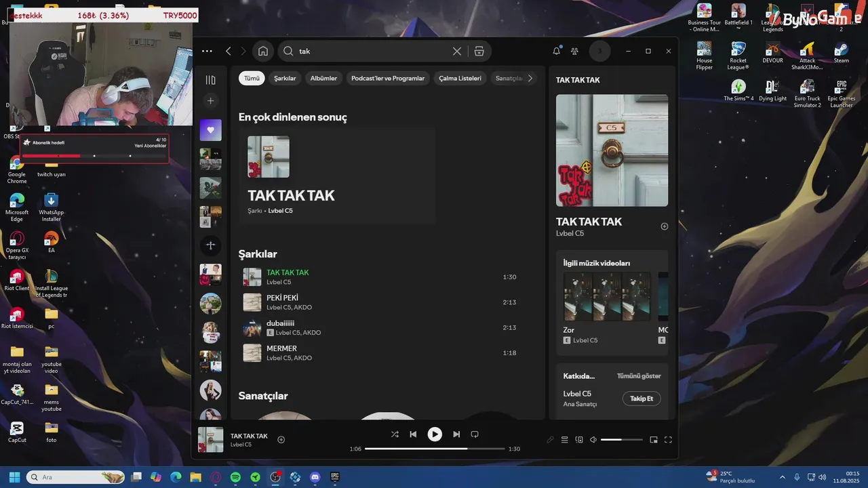The height and width of the screenshot is (488, 868).
Task: Toggle repeat in the player bar
Action: point(475,434)
